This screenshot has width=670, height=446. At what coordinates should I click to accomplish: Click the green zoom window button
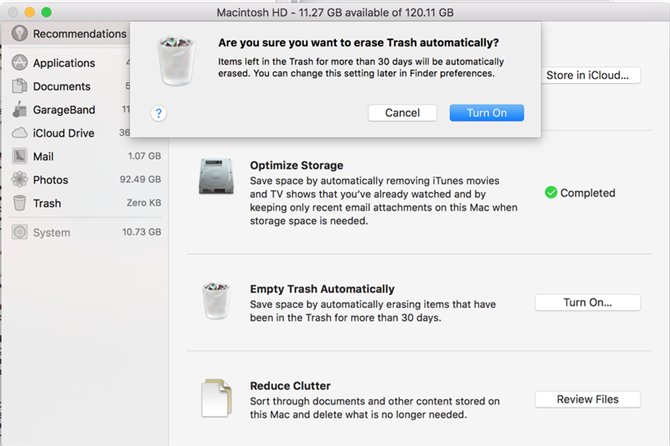pos(46,12)
